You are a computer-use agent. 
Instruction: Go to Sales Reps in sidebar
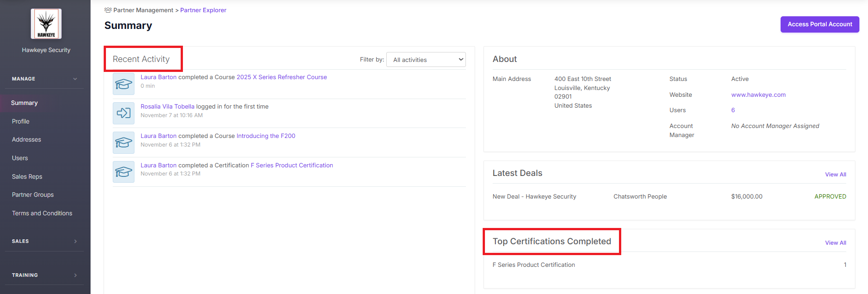tap(27, 176)
